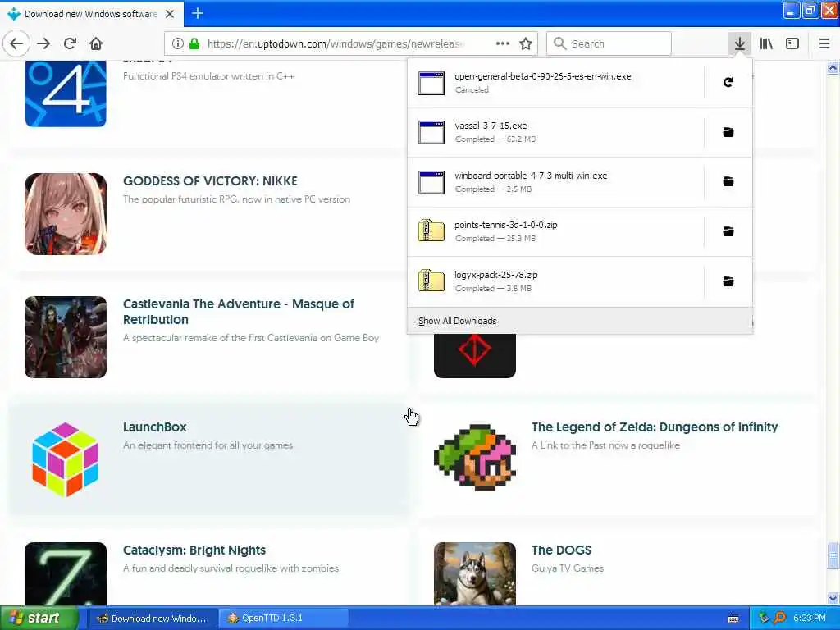
Task: Click the on-screen keyboard tray icon
Action: [734, 619]
